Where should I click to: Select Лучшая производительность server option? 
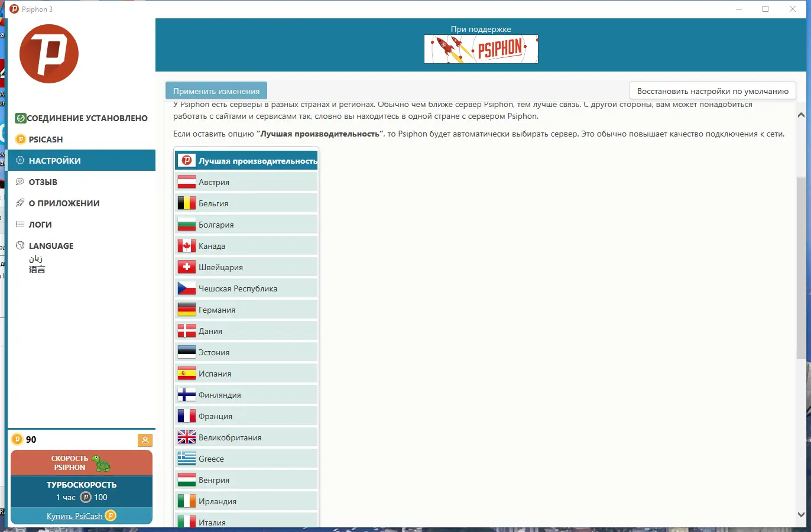(246, 160)
